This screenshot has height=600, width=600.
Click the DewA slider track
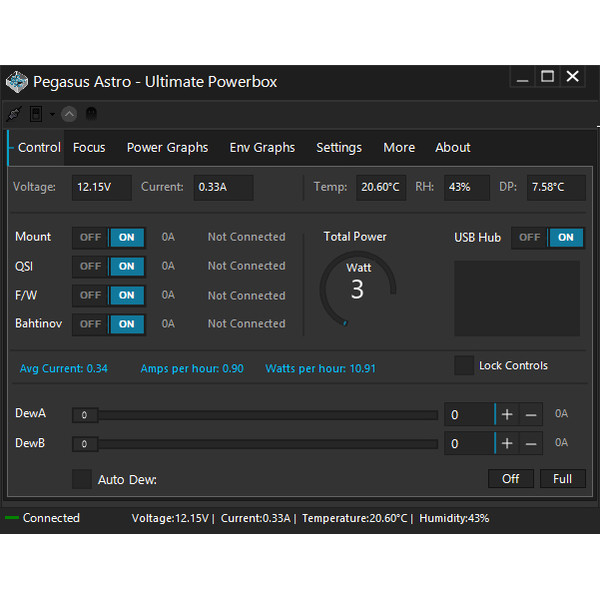click(x=260, y=415)
